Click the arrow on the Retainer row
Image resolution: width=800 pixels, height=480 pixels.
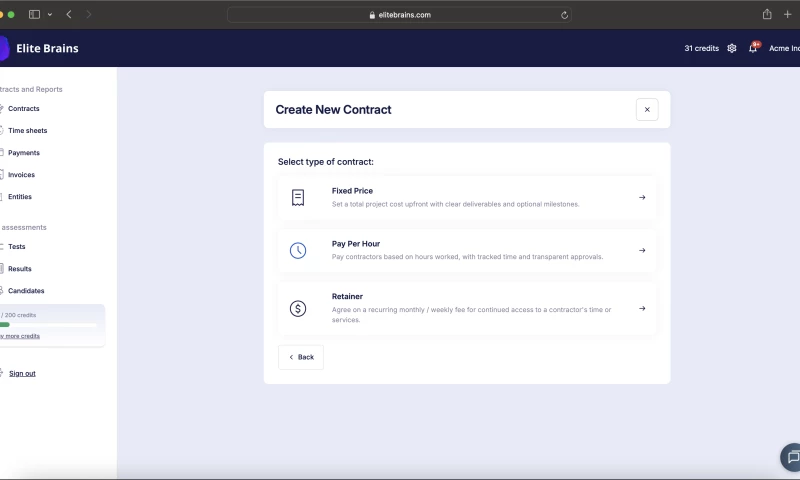pyautogui.click(x=642, y=309)
